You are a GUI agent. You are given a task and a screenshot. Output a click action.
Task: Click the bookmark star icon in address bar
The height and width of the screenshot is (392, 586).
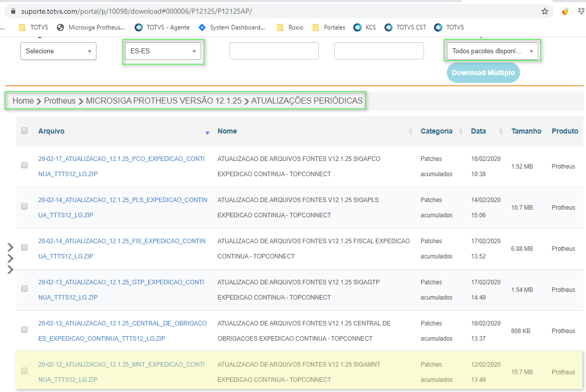point(544,11)
